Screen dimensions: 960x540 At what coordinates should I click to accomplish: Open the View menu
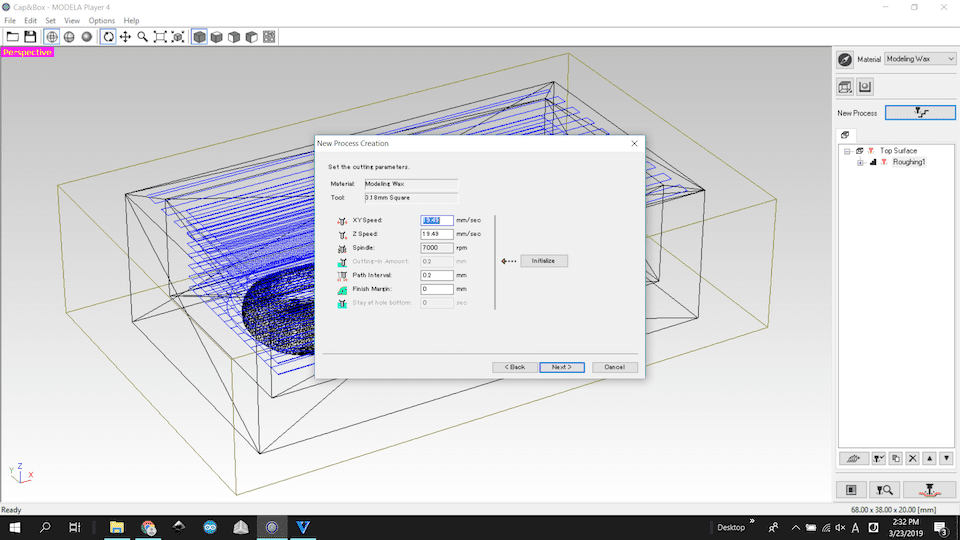click(x=72, y=20)
